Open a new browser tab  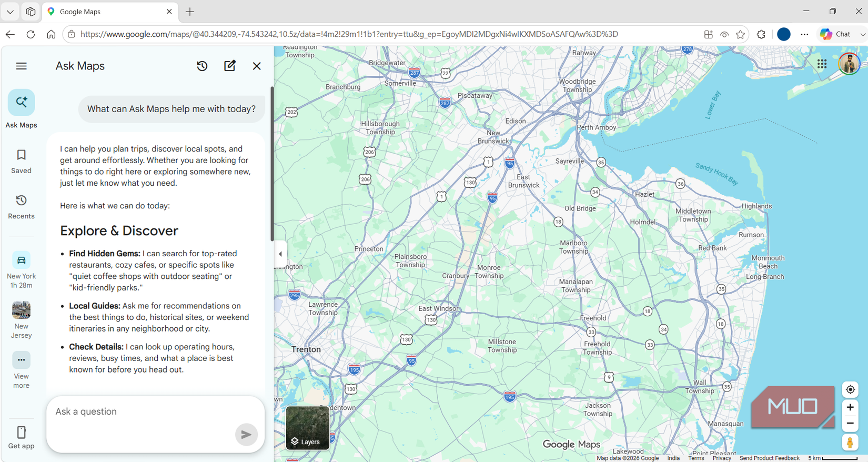click(x=190, y=12)
